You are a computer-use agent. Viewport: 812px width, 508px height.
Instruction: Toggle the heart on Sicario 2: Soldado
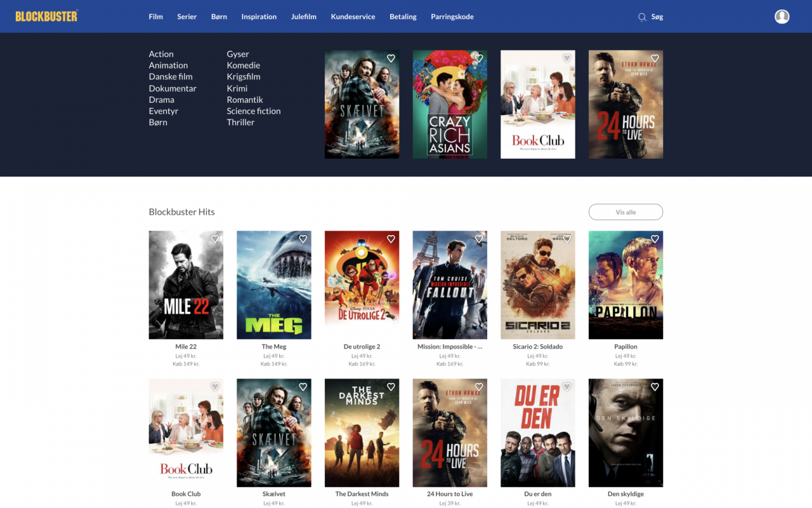tap(567, 239)
